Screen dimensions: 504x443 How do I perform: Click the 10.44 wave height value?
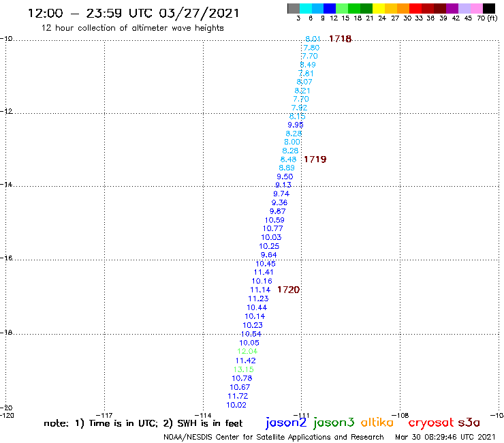click(x=257, y=308)
